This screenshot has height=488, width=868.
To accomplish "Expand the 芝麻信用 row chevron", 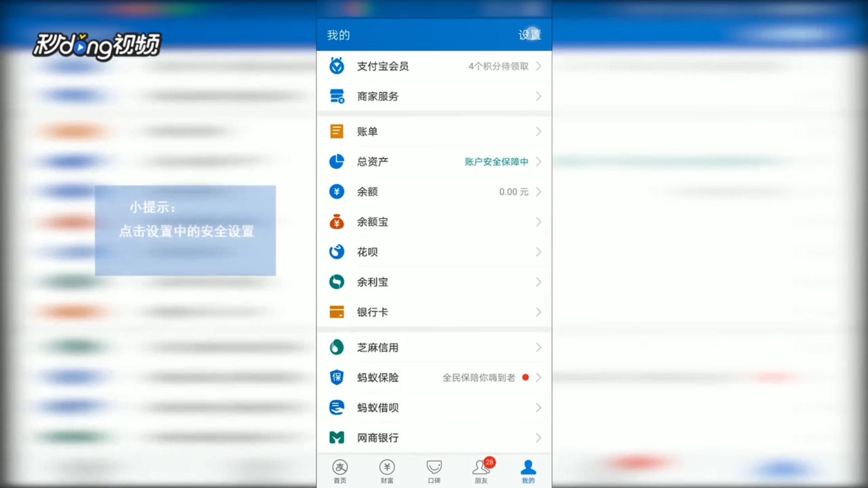I will 539,347.
